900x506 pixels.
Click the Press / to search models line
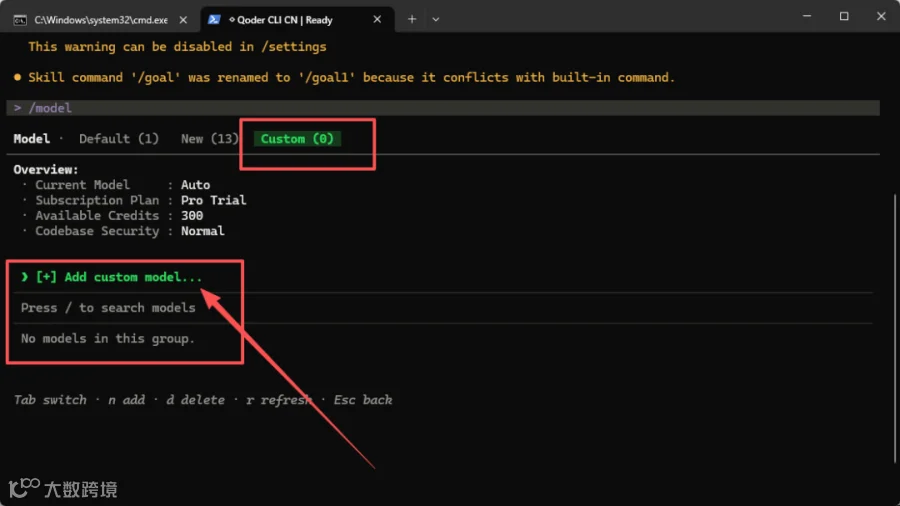108,308
